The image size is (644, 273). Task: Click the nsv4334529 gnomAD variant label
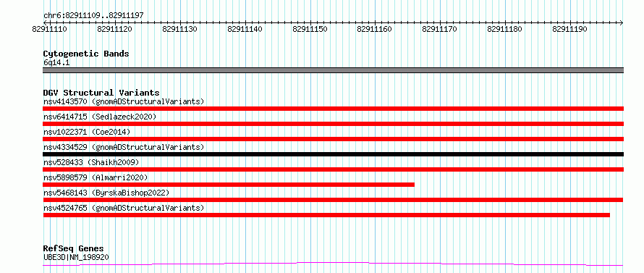click(x=124, y=147)
